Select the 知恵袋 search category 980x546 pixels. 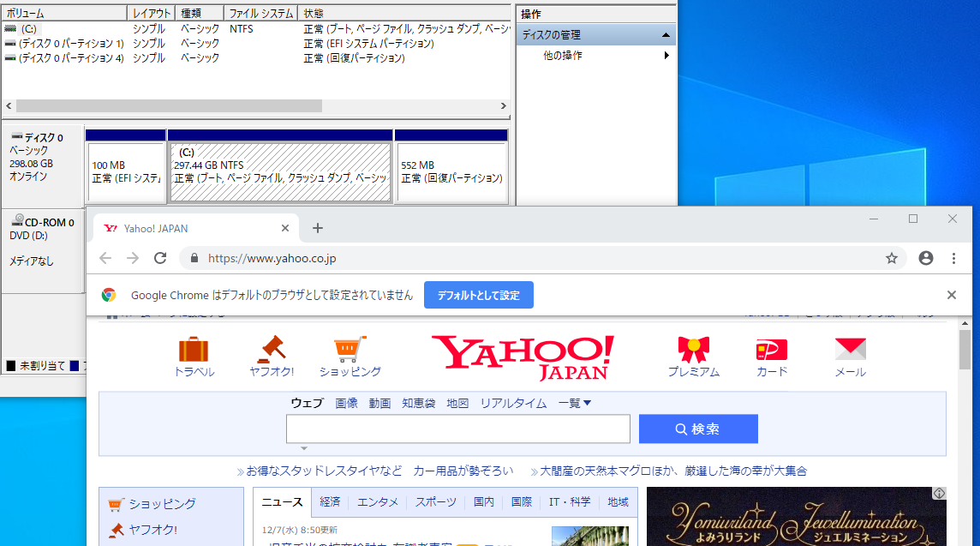coord(418,404)
